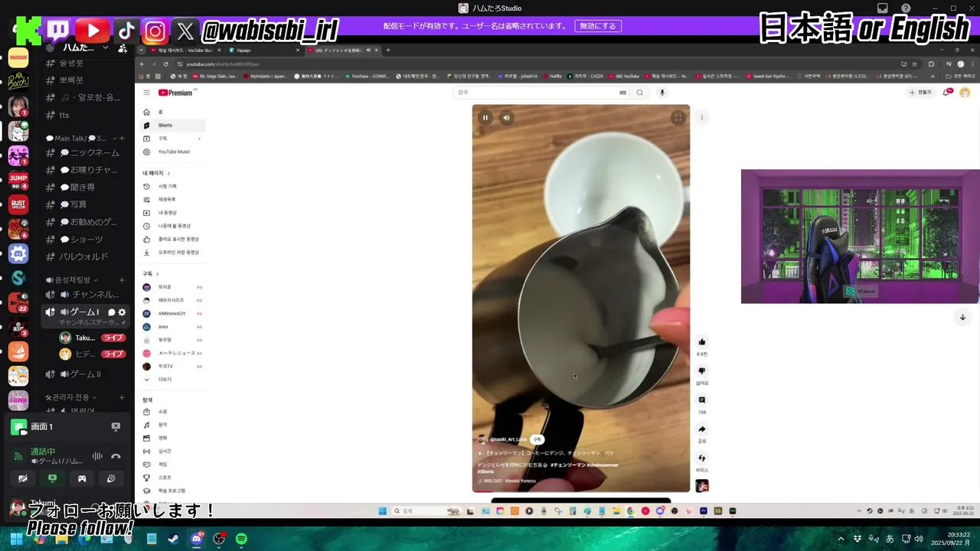Open a new browser tab with plus
Screen dimensions: 980x551
coord(388,51)
